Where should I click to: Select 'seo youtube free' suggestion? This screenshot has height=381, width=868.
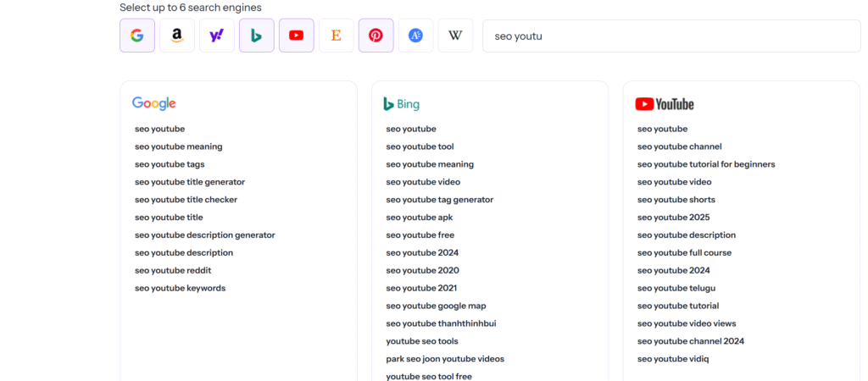pyautogui.click(x=420, y=235)
